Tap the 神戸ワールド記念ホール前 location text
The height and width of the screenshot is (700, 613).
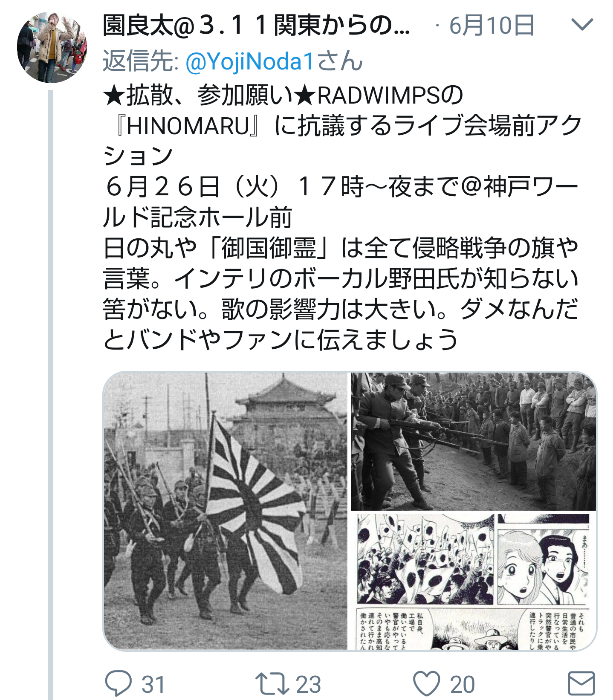(x=341, y=202)
